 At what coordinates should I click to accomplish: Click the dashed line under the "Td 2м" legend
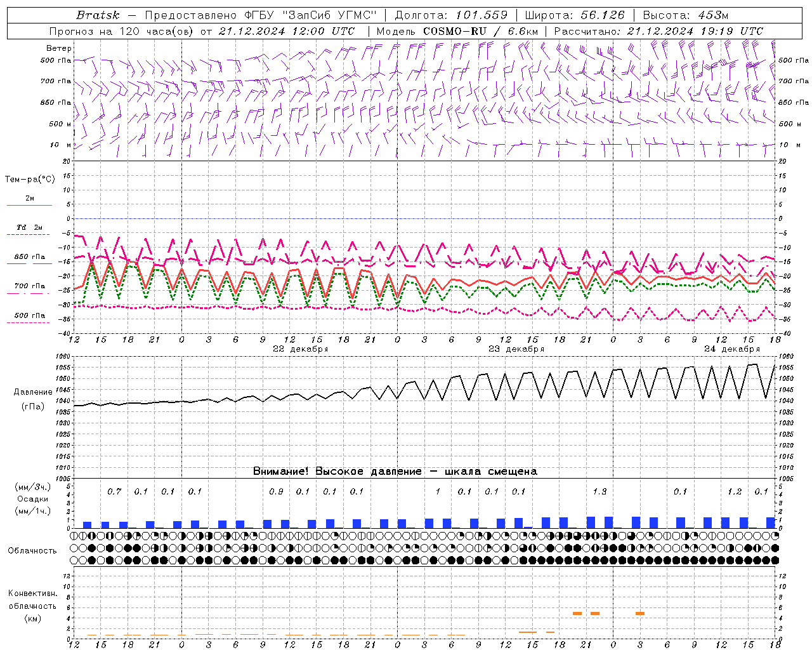pyautogui.click(x=29, y=234)
